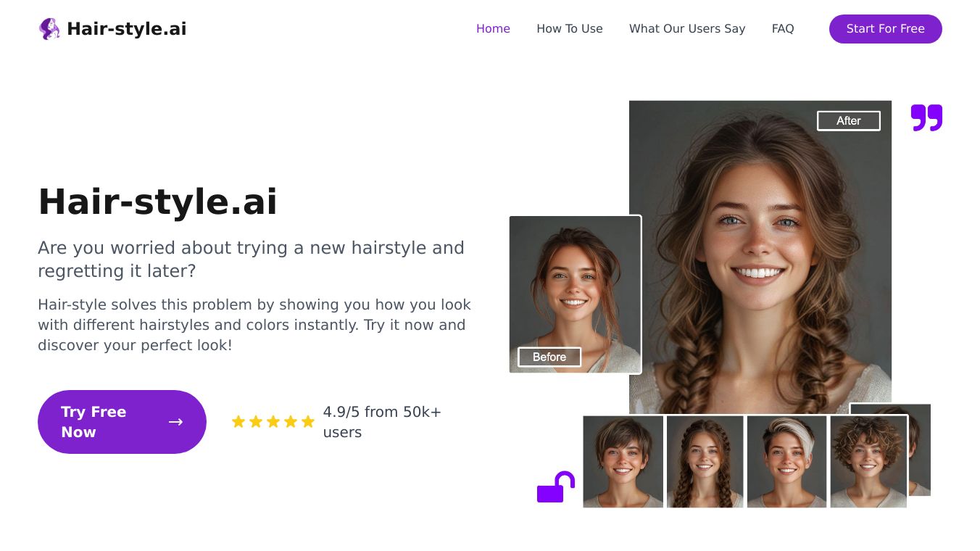980x551 pixels.
Task: Click the After label on large photo
Action: pyautogui.click(x=849, y=121)
